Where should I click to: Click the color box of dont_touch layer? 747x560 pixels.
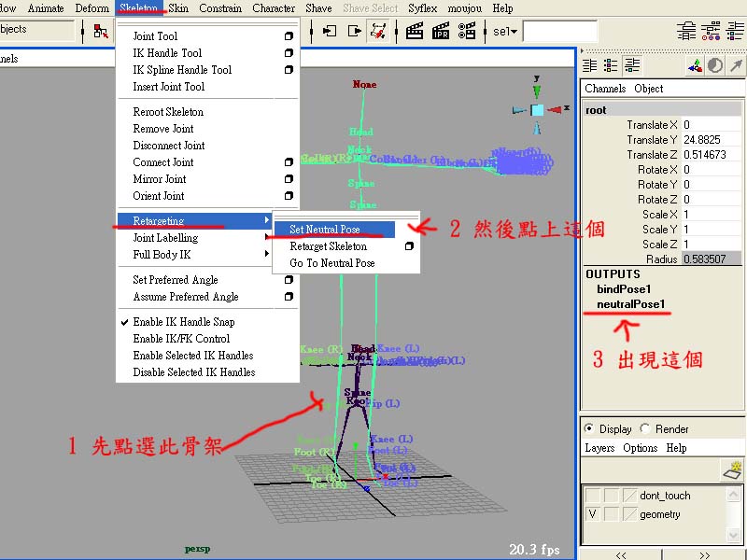tap(629, 496)
